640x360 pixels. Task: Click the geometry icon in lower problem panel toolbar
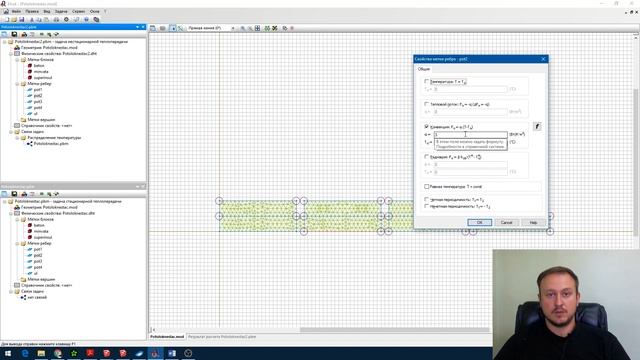click(24, 194)
